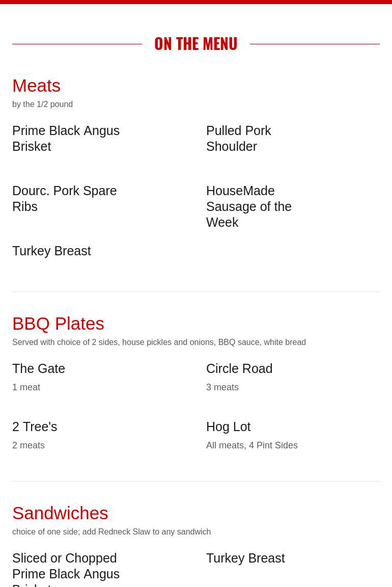392x587 pixels.
Task: Click Turkey Breast under the Meats section
Action: pos(51,251)
